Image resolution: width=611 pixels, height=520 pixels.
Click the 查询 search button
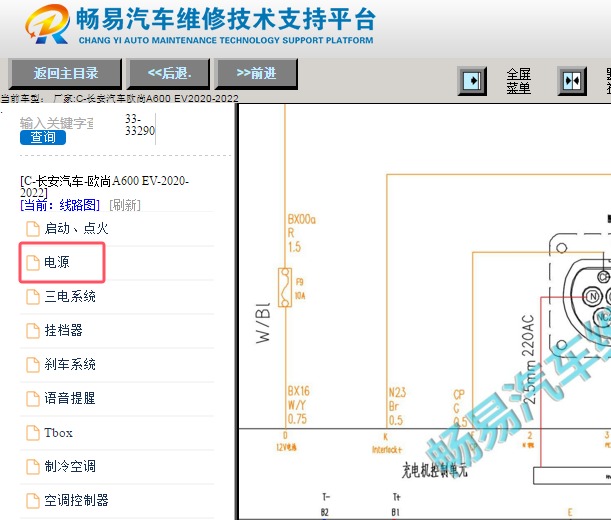pos(43,137)
